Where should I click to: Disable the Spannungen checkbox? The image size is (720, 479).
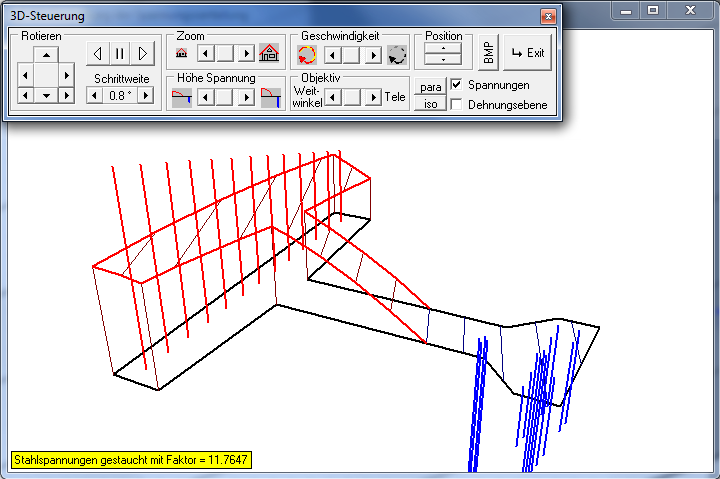tap(457, 85)
